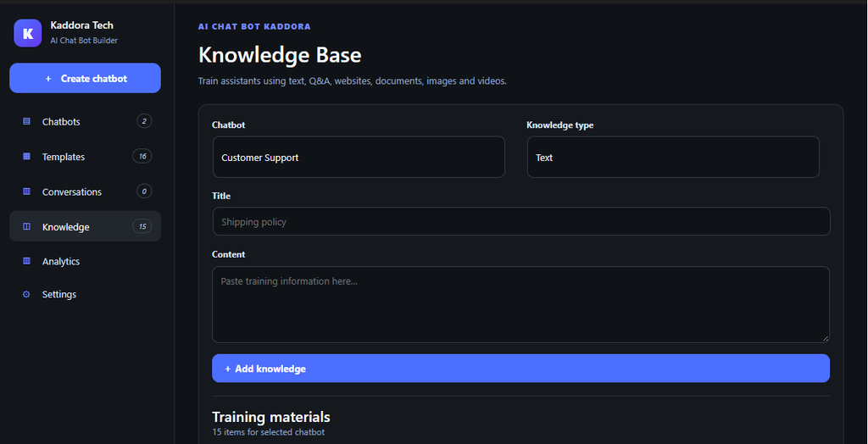Open the Chatbots menu item
The height and width of the screenshot is (444, 868).
86,121
